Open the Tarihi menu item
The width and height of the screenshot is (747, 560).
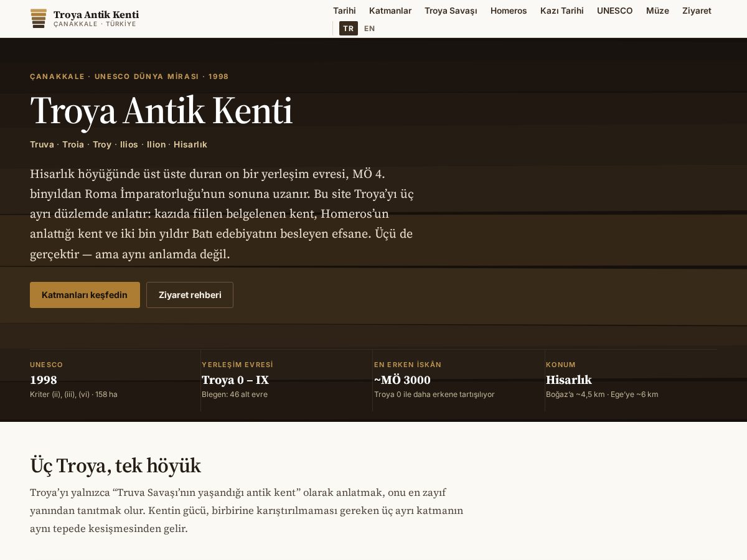(344, 11)
